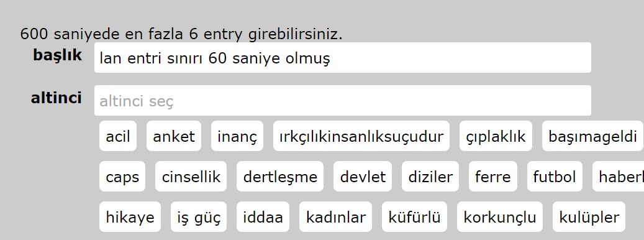Pick the iş güç tag
Viewport: 644px width, 240px height.
199,216
